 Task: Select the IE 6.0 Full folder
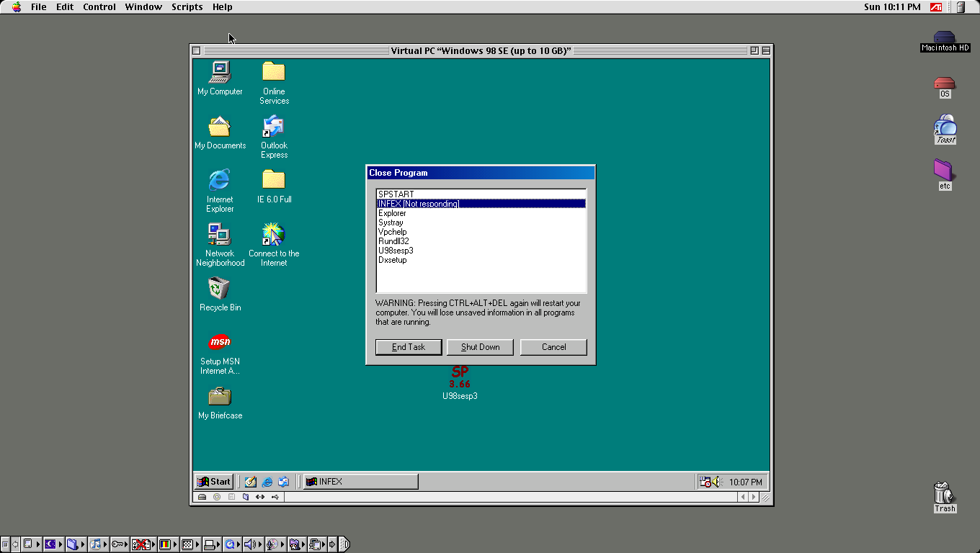coord(274,186)
